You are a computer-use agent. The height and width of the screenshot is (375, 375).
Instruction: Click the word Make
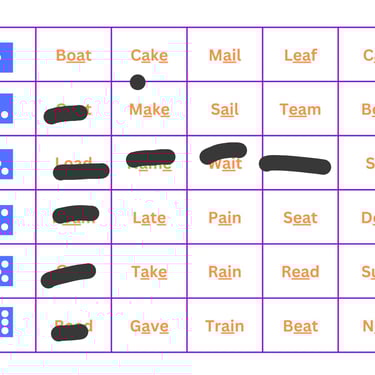point(149,110)
